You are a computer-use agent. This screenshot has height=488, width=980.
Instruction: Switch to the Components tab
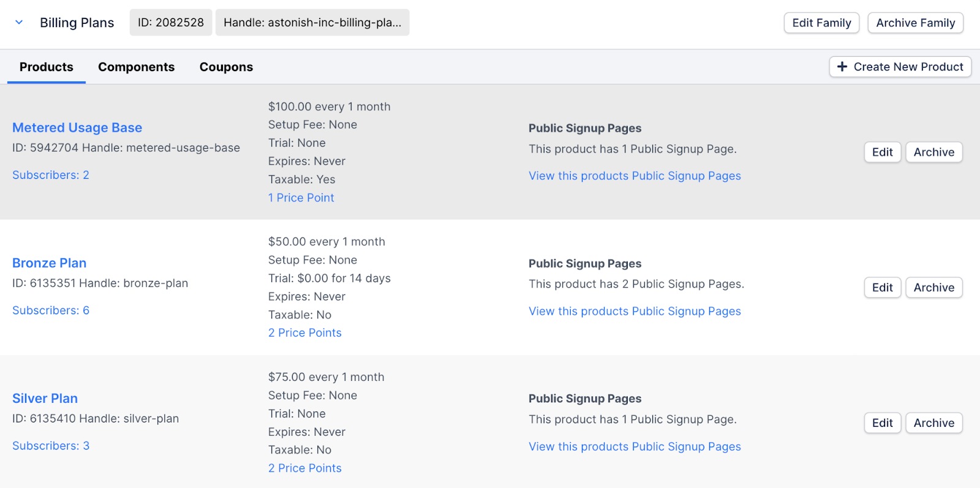pyautogui.click(x=136, y=67)
